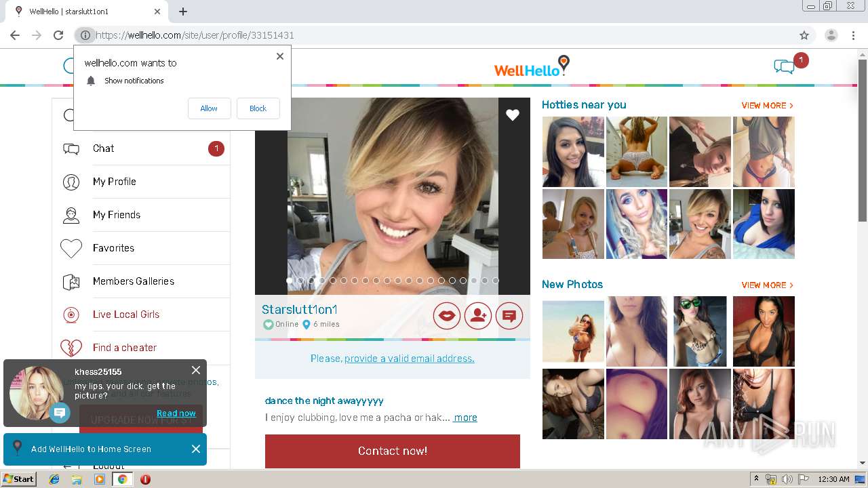Open VIEW MORE for Hotties near you
Screen dimensions: 868x488
coord(767,106)
